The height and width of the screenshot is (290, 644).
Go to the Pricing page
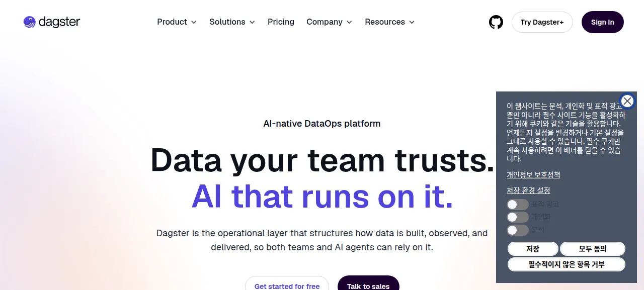pyautogui.click(x=281, y=22)
